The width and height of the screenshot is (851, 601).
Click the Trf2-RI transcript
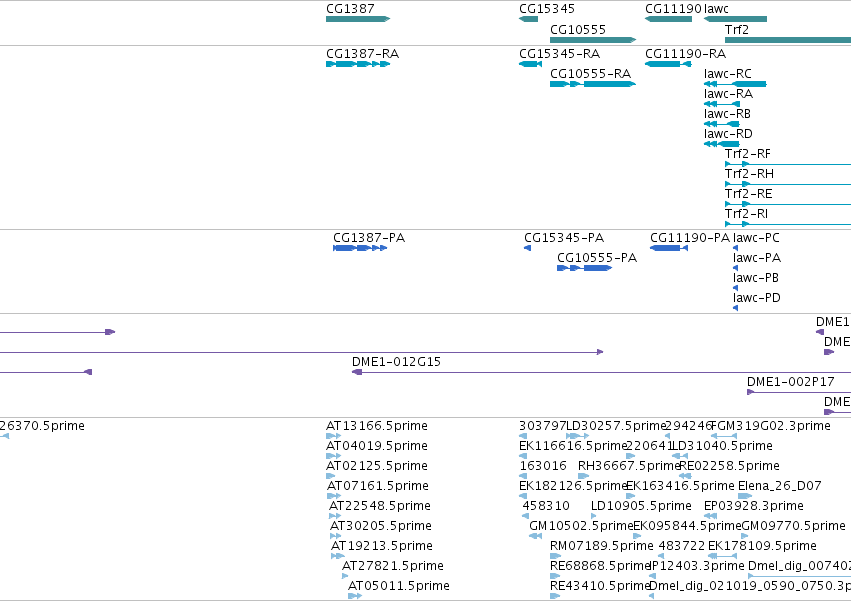(788, 224)
